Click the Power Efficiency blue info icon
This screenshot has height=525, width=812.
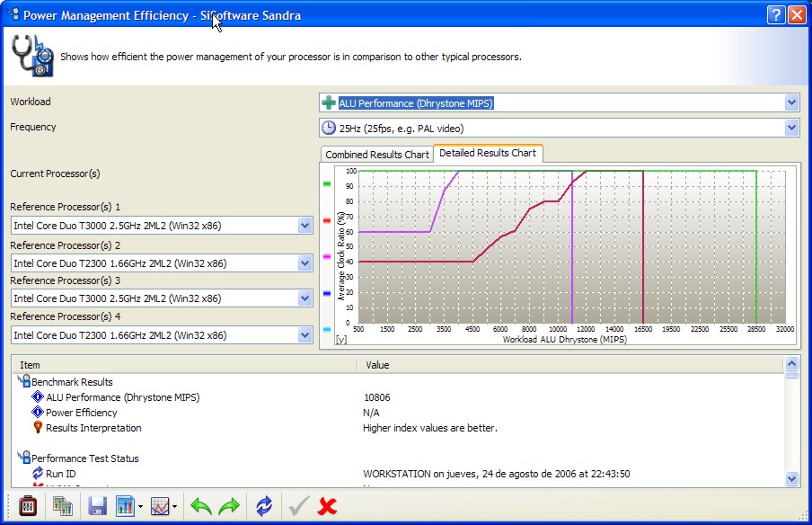pos(38,412)
